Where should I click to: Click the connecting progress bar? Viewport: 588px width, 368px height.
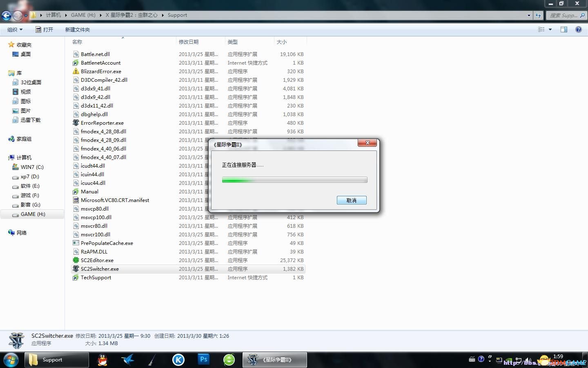(x=294, y=180)
